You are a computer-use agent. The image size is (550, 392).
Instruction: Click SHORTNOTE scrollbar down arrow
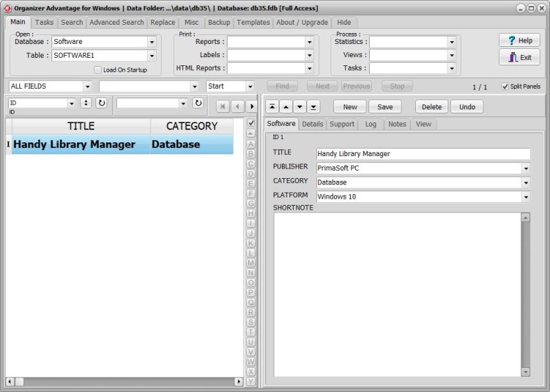tap(525, 372)
